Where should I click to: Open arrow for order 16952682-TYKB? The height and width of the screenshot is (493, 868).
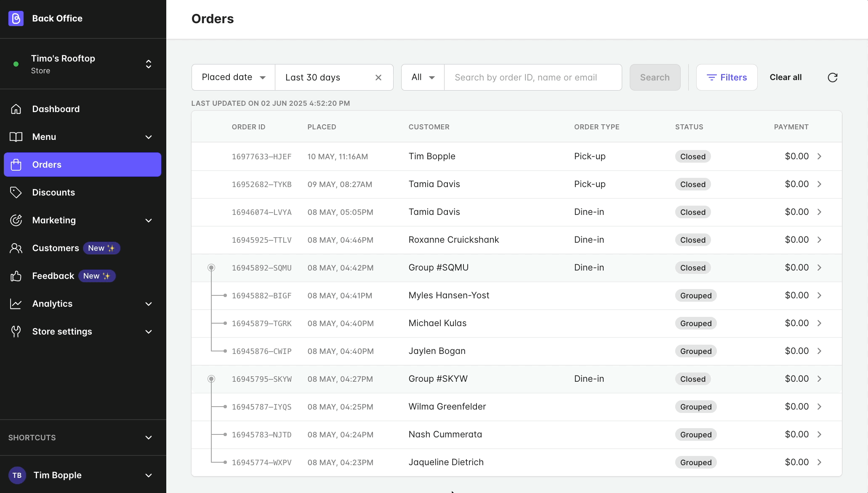tap(820, 184)
